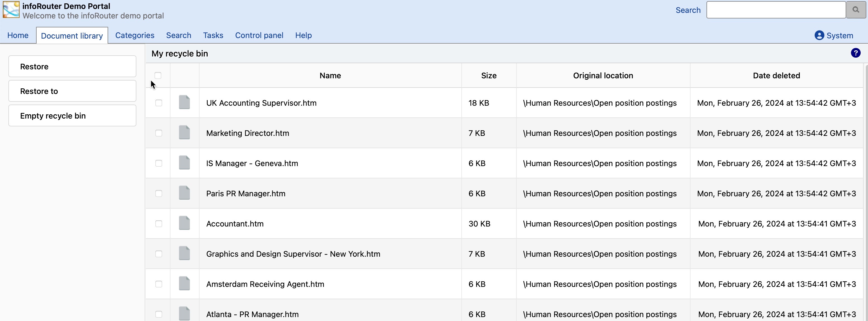Click file icon for Marketing Director.htm

click(184, 133)
